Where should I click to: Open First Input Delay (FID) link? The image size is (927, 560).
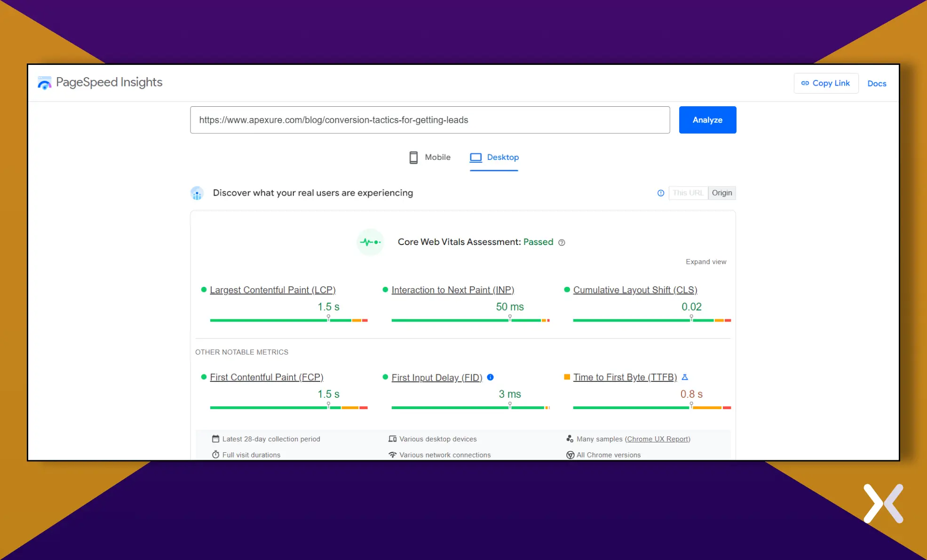tap(436, 378)
